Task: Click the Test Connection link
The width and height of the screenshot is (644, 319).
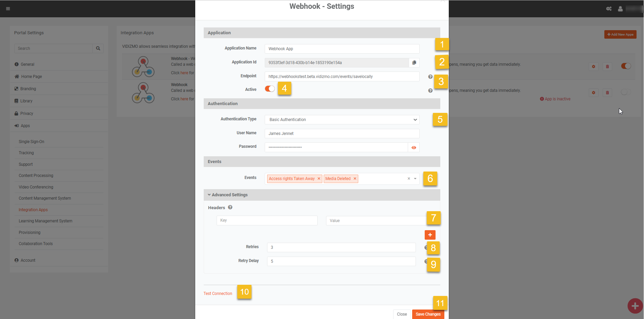Action: 218,294
